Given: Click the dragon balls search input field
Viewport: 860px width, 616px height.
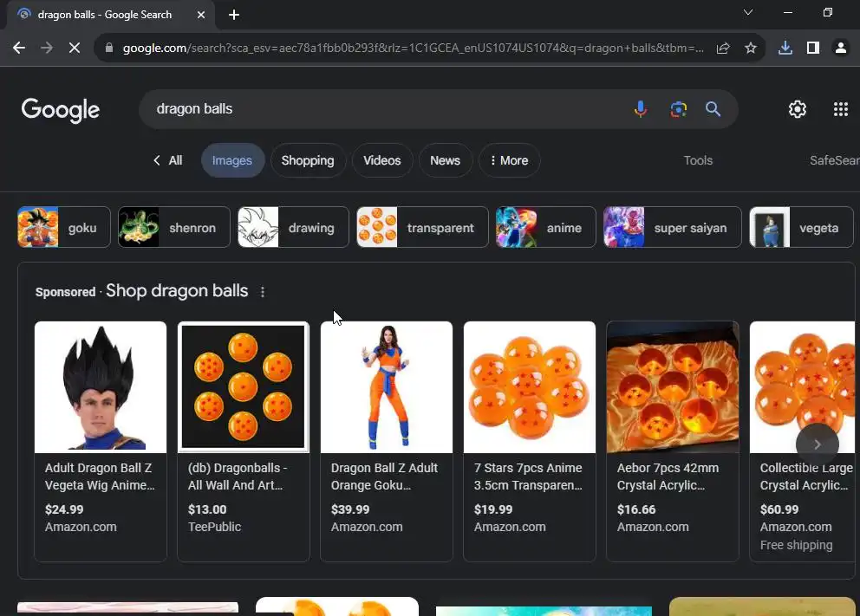Looking at the screenshot, I should (384, 109).
